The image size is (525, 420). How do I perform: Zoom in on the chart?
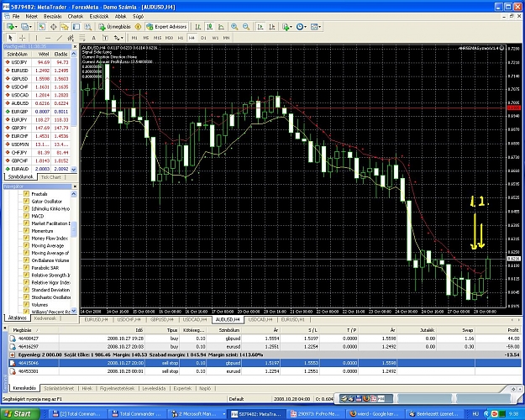234,27
